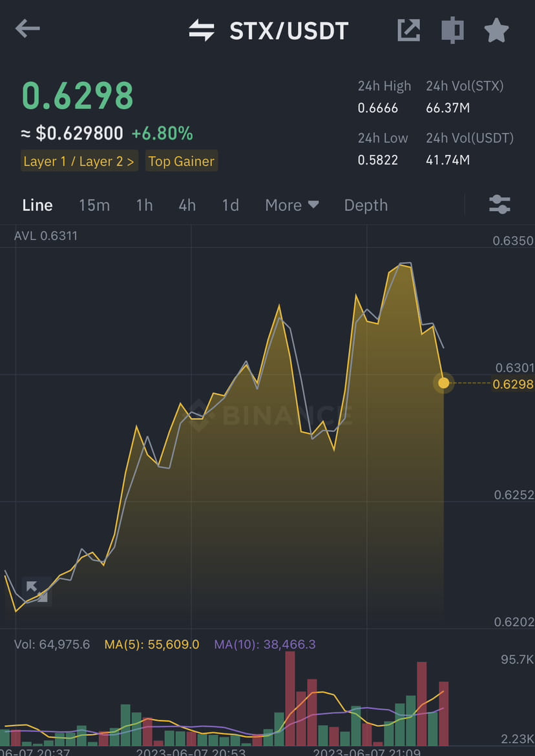Image resolution: width=535 pixels, height=756 pixels.
Task: Open the AVL indicator label options
Action: [x=45, y=236]
